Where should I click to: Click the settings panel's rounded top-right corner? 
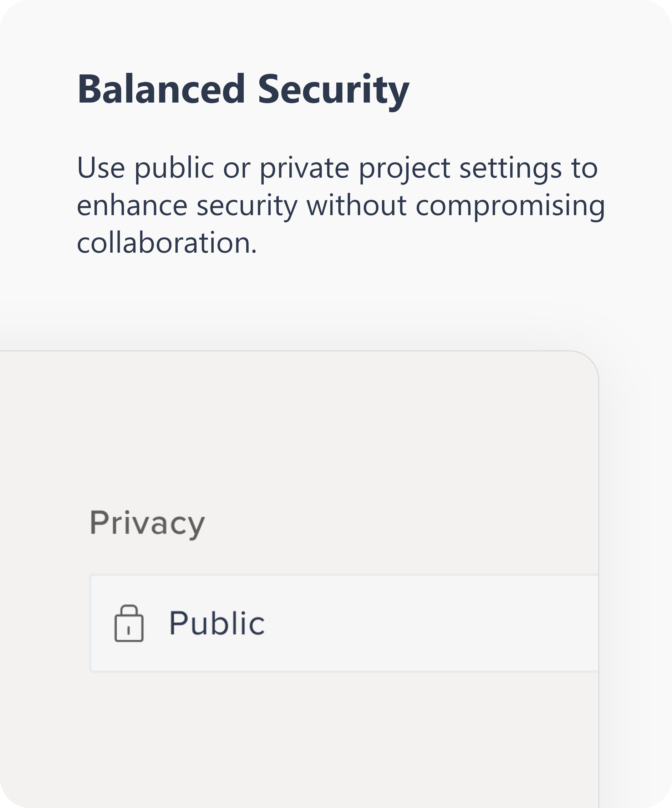point(588,362)
